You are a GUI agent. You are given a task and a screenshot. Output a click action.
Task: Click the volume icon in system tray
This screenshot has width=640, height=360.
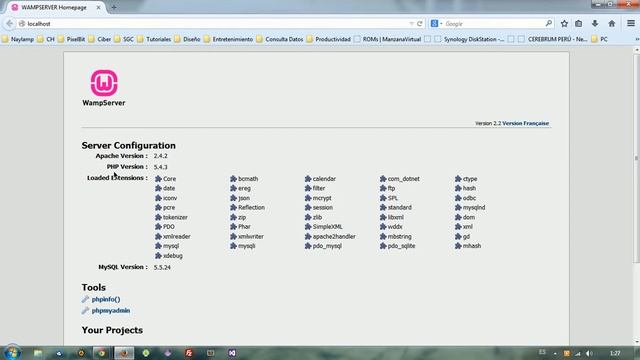(589, 353)
